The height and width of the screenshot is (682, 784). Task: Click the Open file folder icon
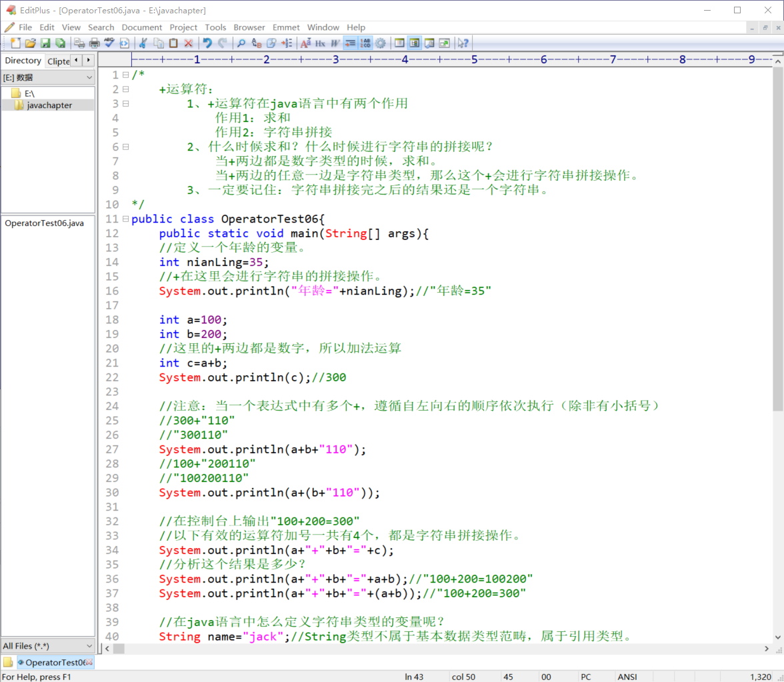(x=31, y=43)
